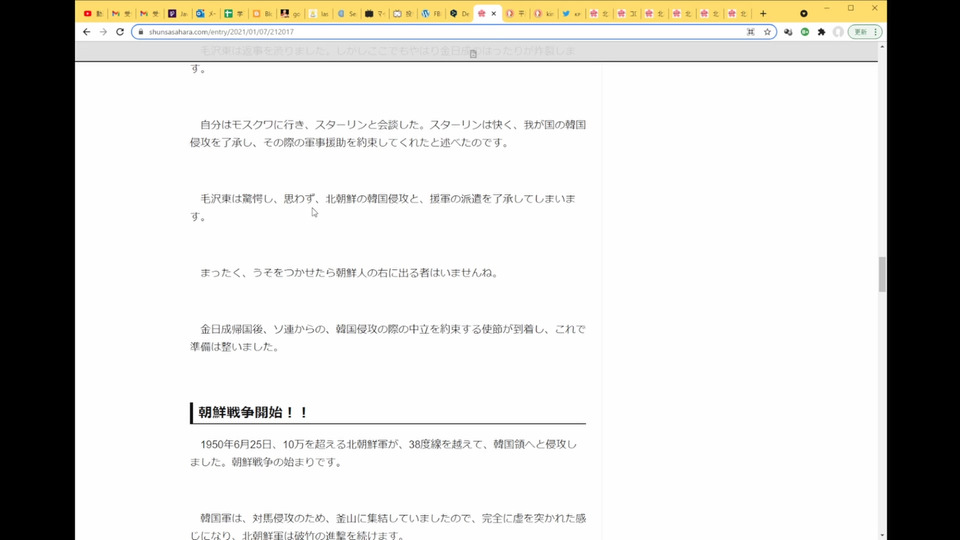Viewport: 960px width, 540px height.
Task: Click the green circular extension icon
Action: [805, 32]
